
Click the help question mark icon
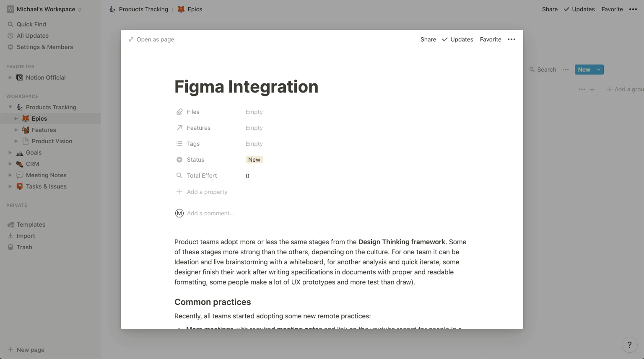coord(629,345)
